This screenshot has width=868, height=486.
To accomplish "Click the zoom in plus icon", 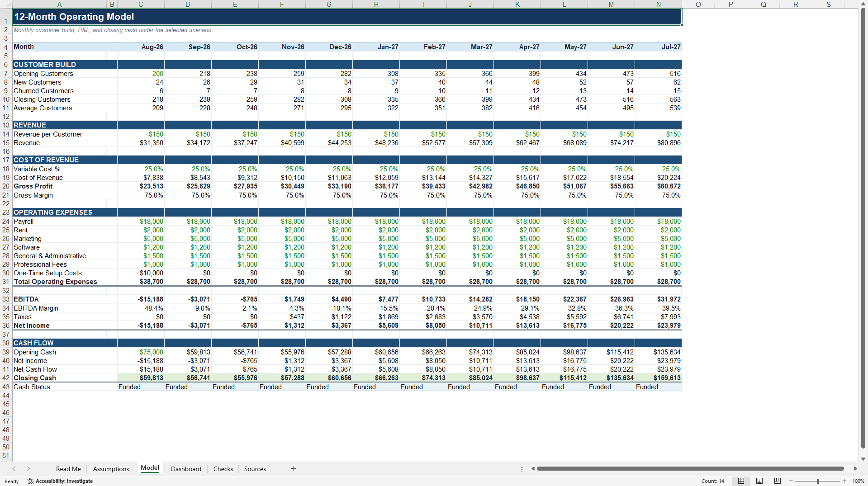I will (844, 481).
